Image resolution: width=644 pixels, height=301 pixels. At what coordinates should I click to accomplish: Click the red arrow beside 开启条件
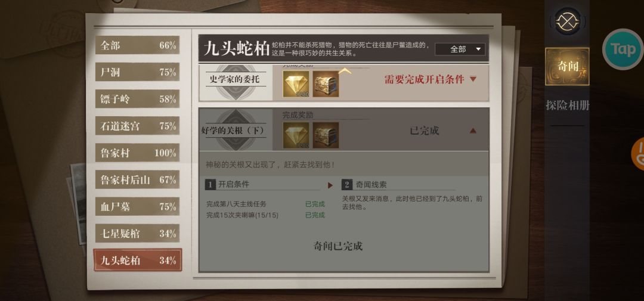coord(330,185)
